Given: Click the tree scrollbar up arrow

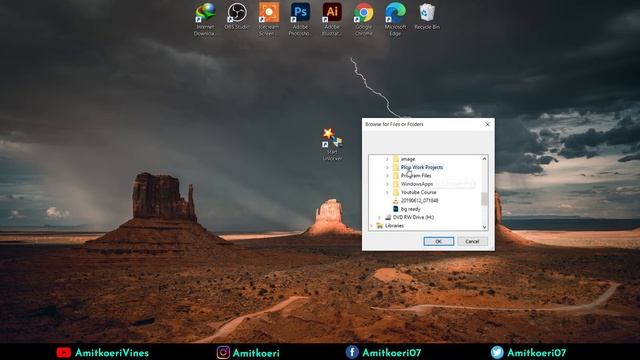Looking at the screenshot, I should point(484,159).
